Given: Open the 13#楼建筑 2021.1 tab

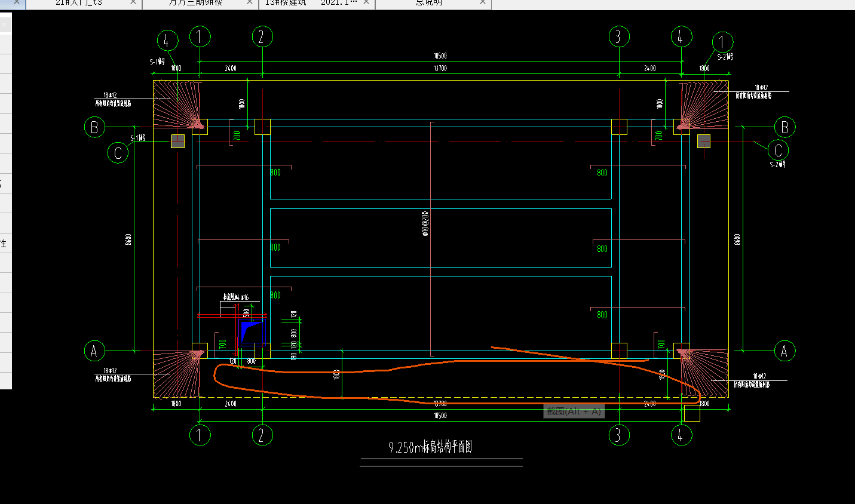Looking at the screenshot, I should point(311,3).
